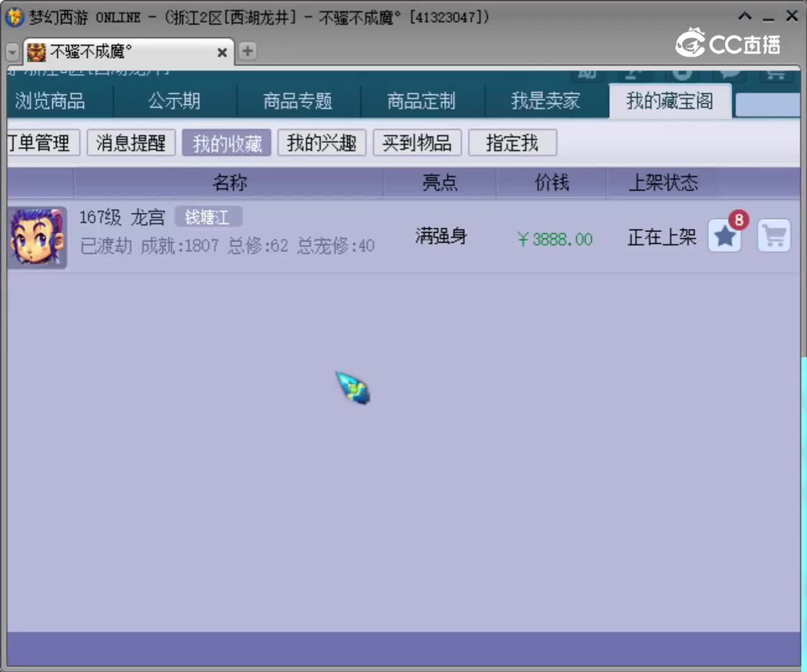This screenshot has width=807, height=672.
Task: Click the 名称 column header
Action: [229, 183]
